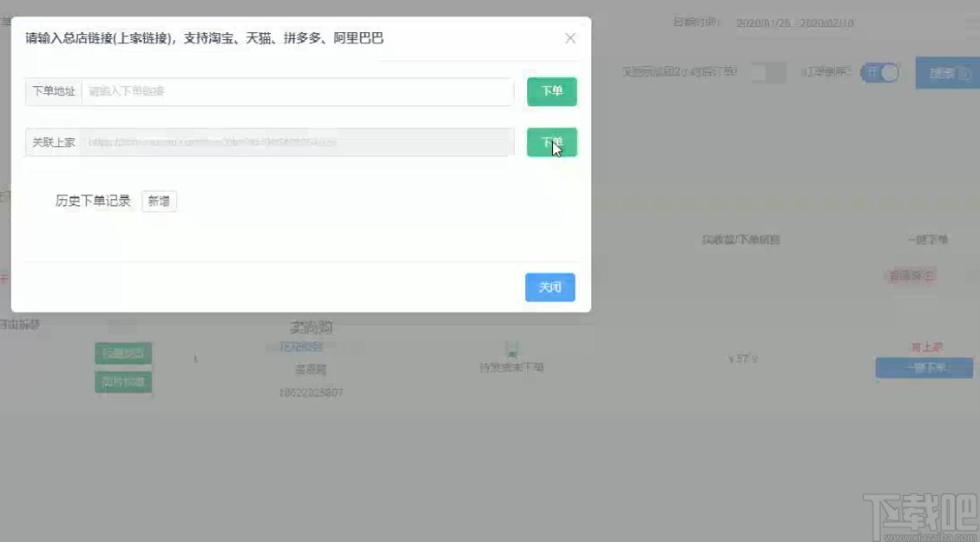The width and height of the screenshot is (980, 542).
Task: Click the 下单地址 link input field
Action: pos(298,91)
